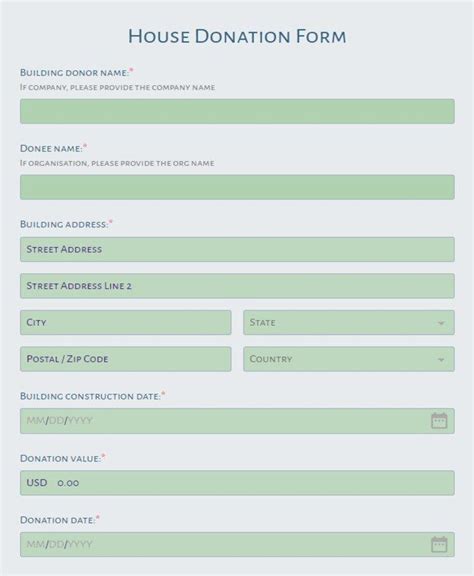
Task: Open calendar picker for Building construction date
Action: [439, 421]
